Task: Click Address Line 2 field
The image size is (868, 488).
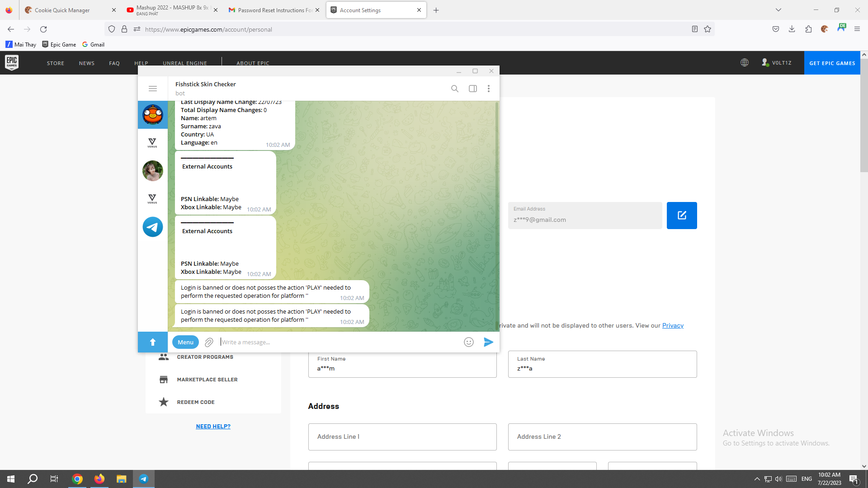Action: (x=602, y=437)
